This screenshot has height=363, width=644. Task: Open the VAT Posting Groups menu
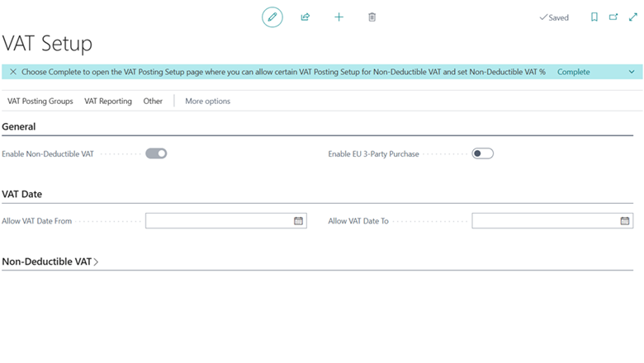[40, 101]
